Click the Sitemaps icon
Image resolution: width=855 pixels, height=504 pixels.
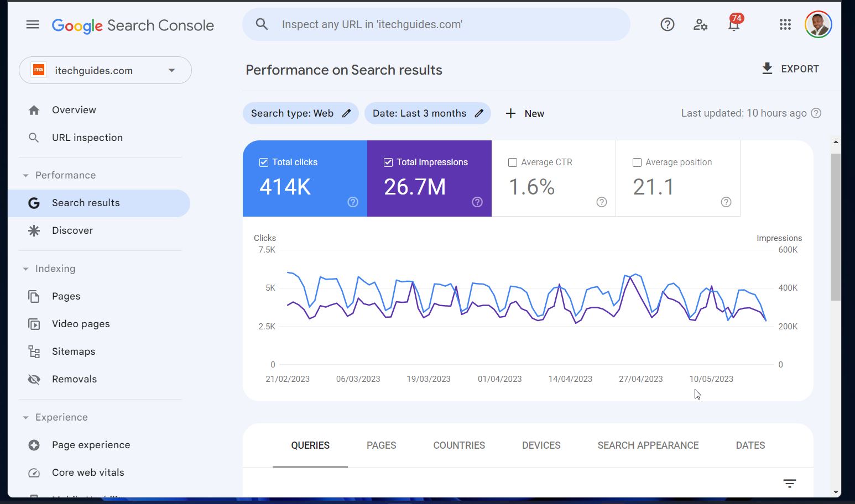[x=34, y=351]
